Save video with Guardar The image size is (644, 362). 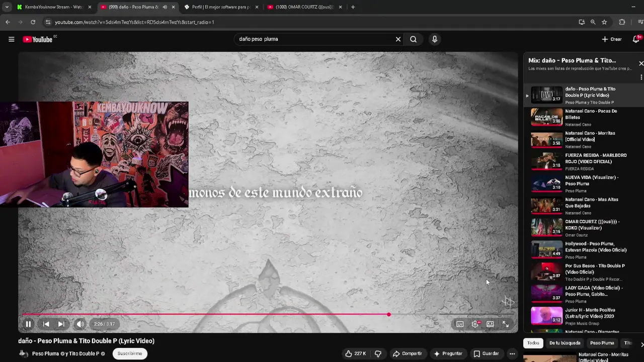click(x=486, y=353)
